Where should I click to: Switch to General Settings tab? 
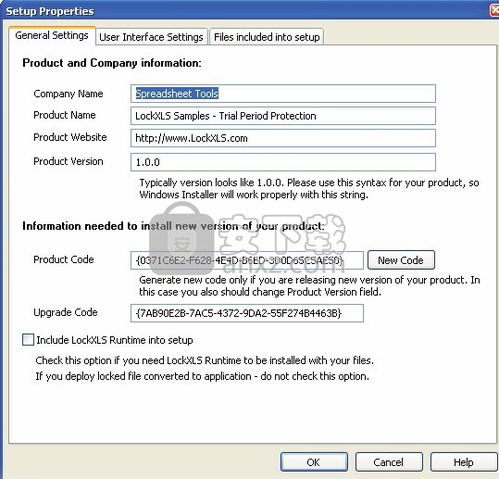[x=52, y=35]
